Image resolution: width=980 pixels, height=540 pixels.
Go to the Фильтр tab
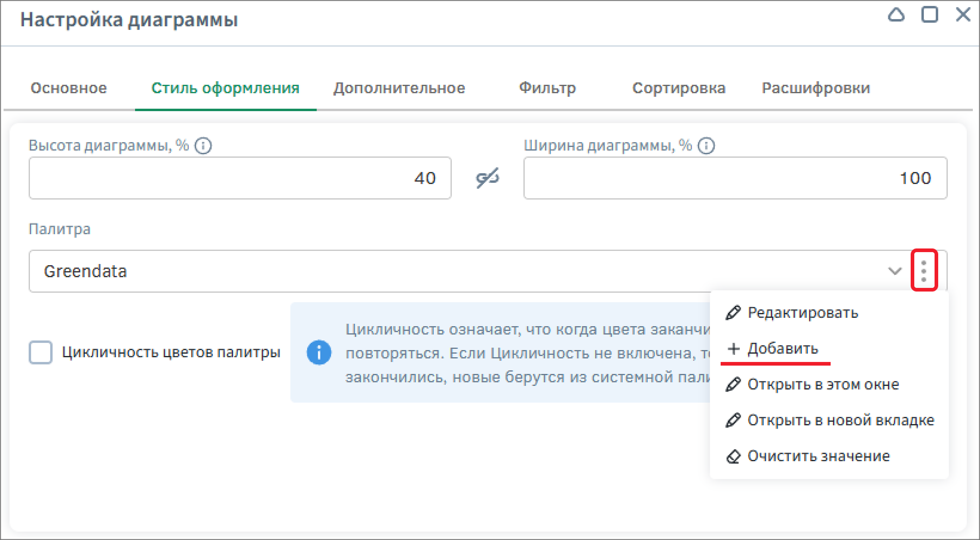pyautogui.click(x=547, y=88)
